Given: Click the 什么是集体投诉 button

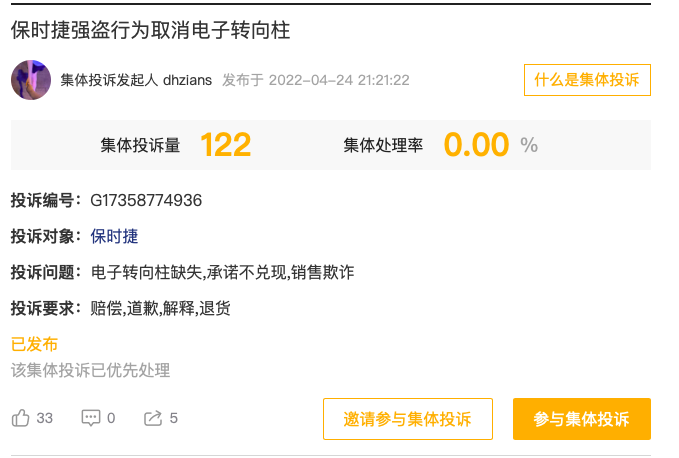Looking at the screenshot, I should coord(587,80).
